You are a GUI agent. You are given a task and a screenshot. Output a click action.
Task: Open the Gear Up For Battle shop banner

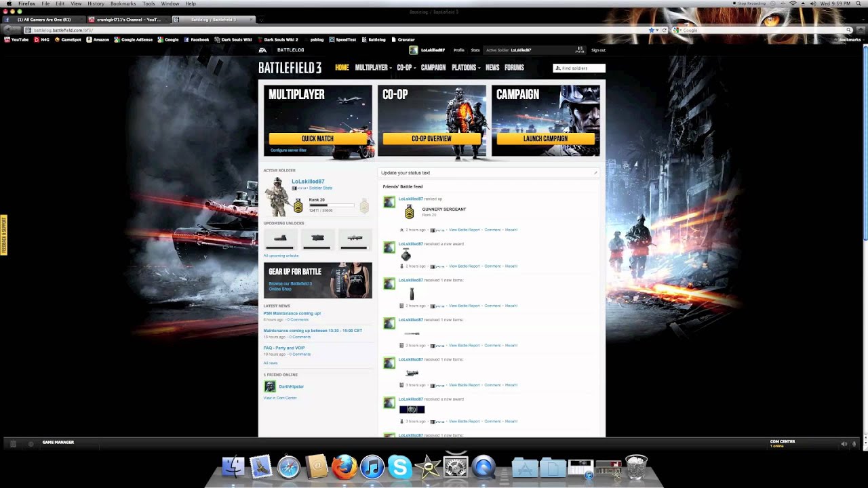click(317, 281)
